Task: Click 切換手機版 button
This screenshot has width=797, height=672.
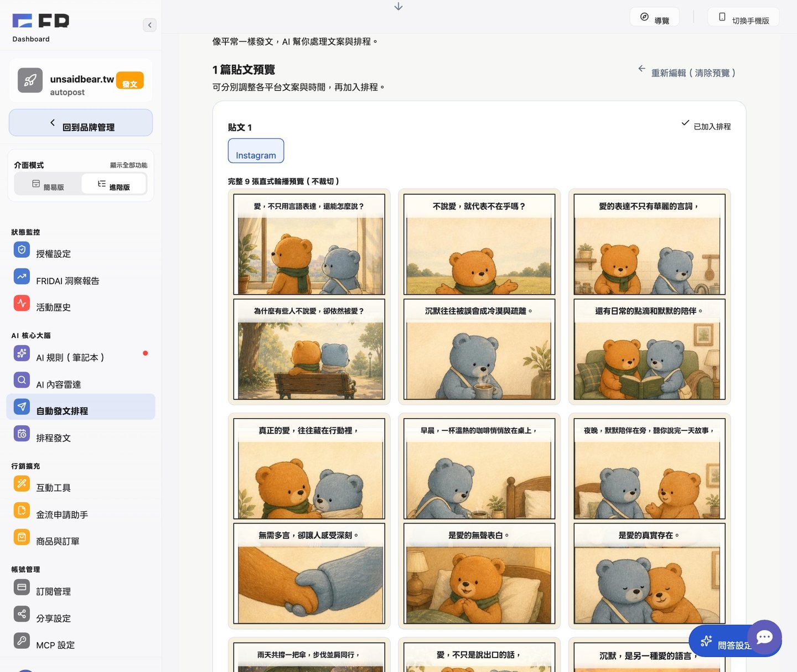Action: tap(743, 17)
